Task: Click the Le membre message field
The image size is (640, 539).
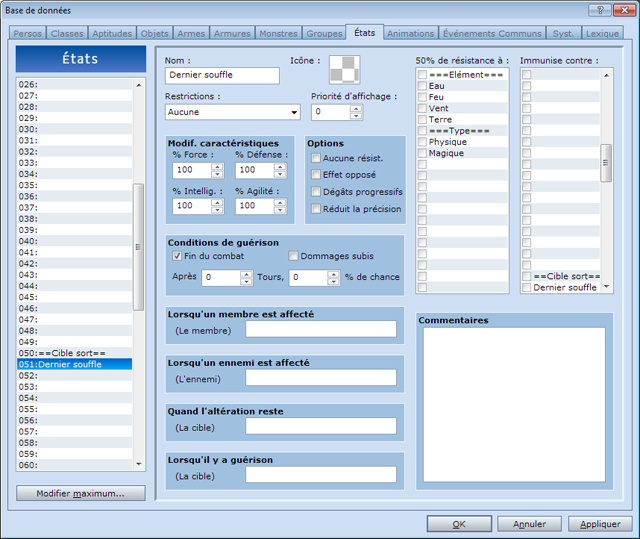Action: (x=321, y=329)
